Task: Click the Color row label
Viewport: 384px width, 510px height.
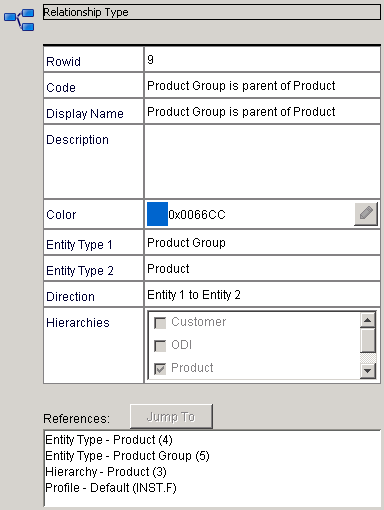Action: point(61,215)
